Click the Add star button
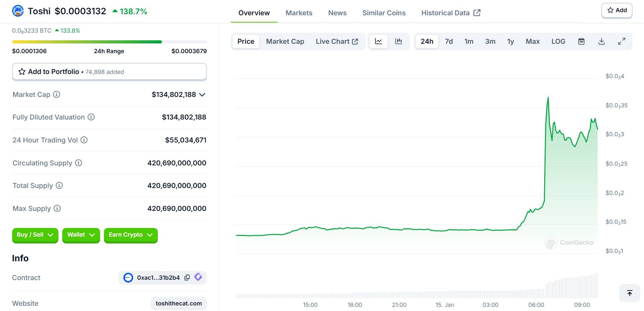 pyautogui.click(x=617, y=10)
